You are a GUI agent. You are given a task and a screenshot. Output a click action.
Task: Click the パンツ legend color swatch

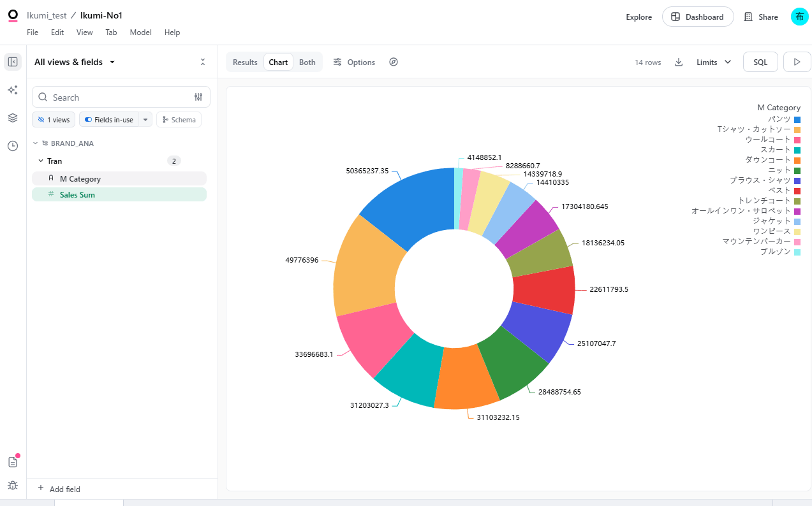pyautogui.click(x=797, y=119)
